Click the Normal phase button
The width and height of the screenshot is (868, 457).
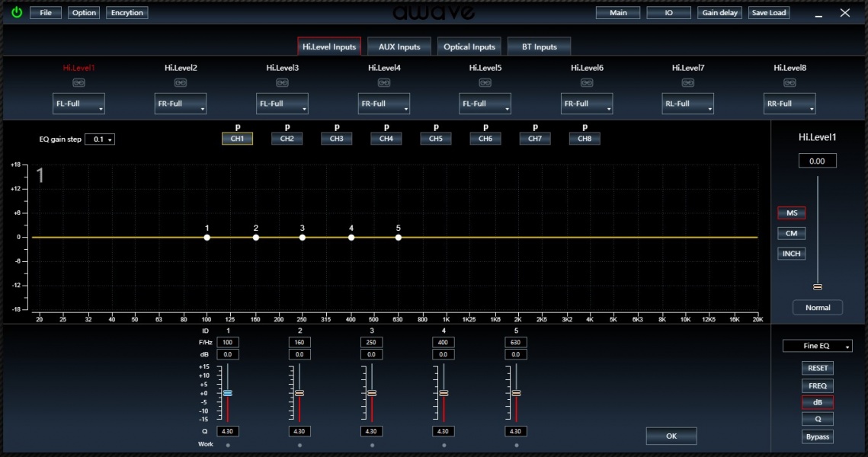(818, 308)
